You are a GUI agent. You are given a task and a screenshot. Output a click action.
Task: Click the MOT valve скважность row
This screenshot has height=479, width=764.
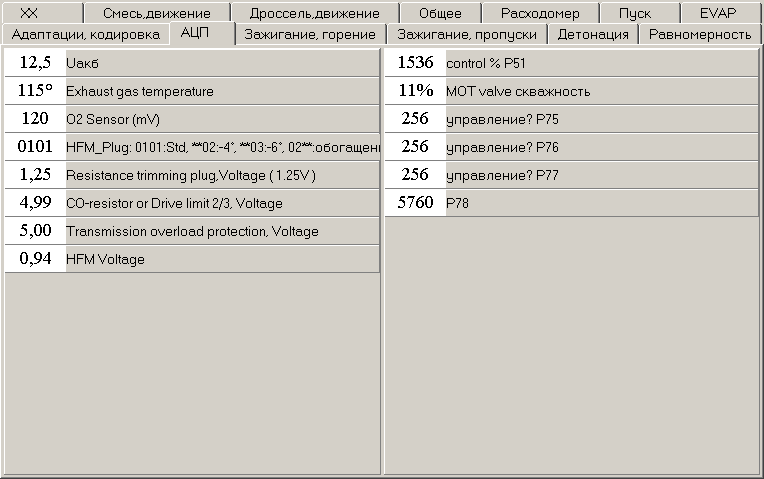click(572, 91)
